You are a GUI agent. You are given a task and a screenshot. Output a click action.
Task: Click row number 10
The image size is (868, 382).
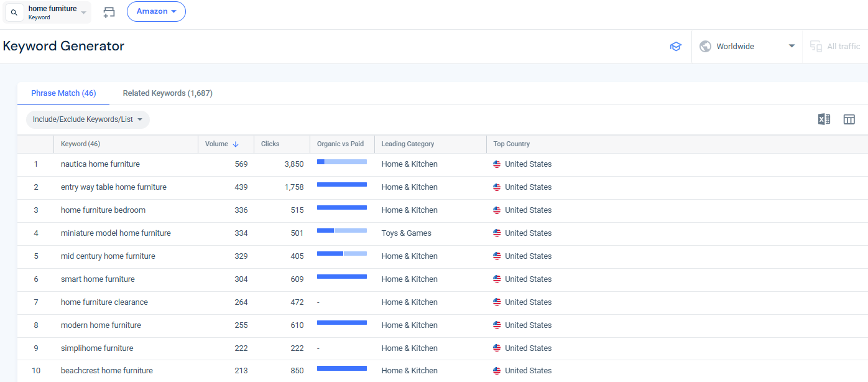tap(36, 371)
